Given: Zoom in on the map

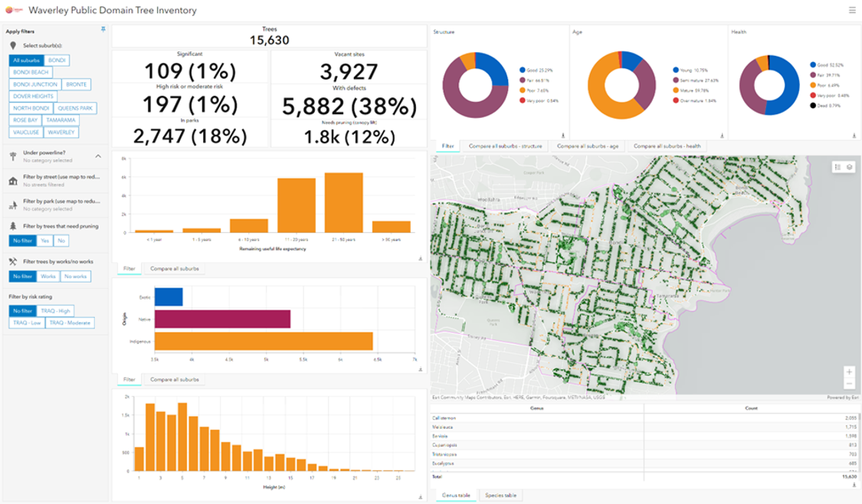Looking at the screenshot, I should coord(849,371).
